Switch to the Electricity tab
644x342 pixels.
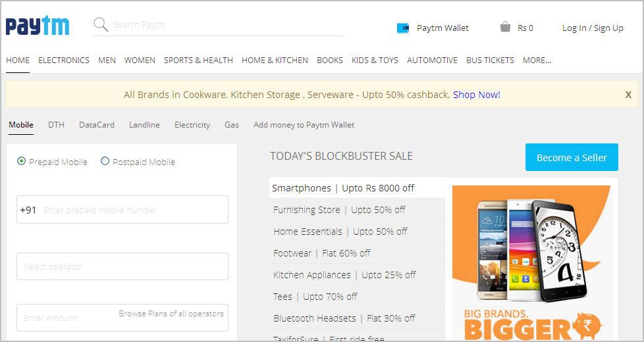click(192, 125)
